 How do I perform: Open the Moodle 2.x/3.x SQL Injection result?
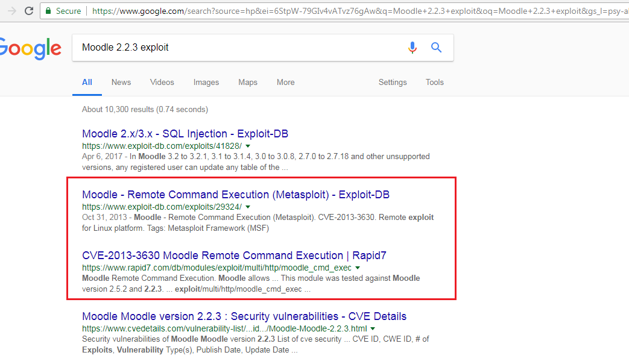[185, 134]
